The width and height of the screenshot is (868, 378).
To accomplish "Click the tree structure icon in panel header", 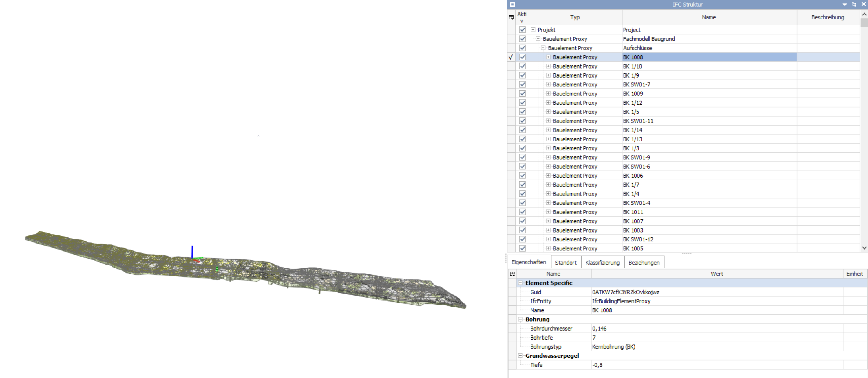I will pyautogui.click(x=854, y=4).
